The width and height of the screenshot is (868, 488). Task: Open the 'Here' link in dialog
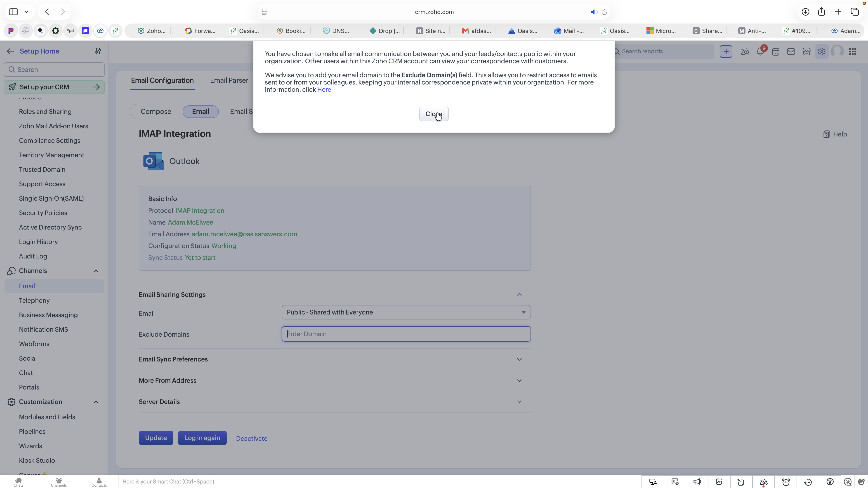pyautogui.click(x=324, y=90)
